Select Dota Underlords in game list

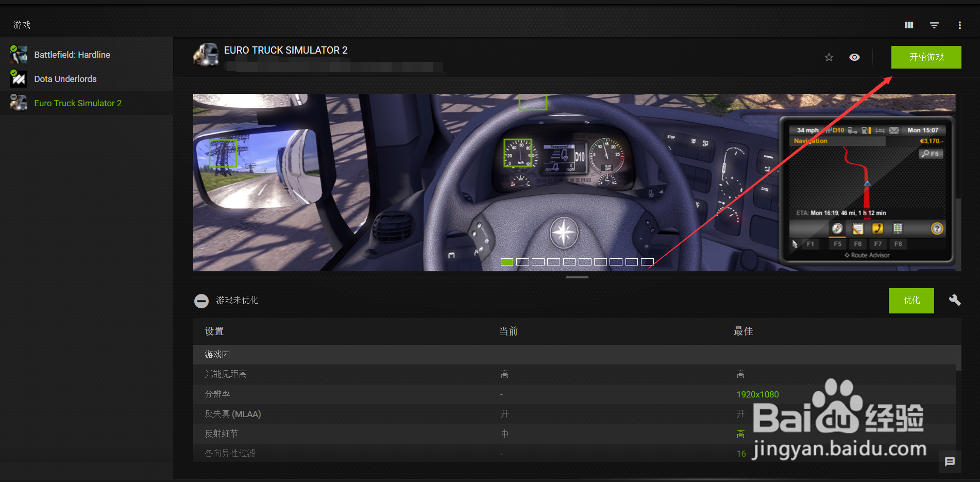[x=87, y=79]
